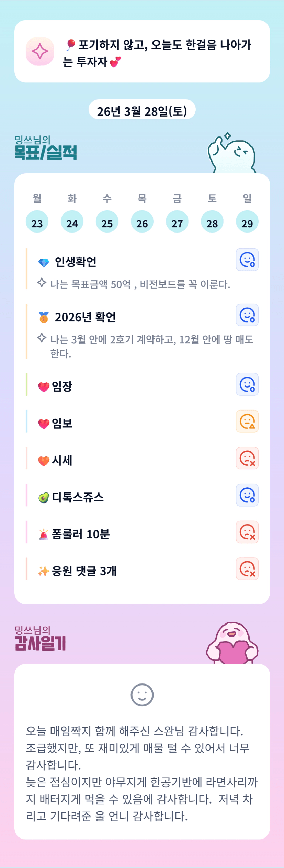
Task: Expand the 인생확언 goal row
Action: [x=76, y=262]
